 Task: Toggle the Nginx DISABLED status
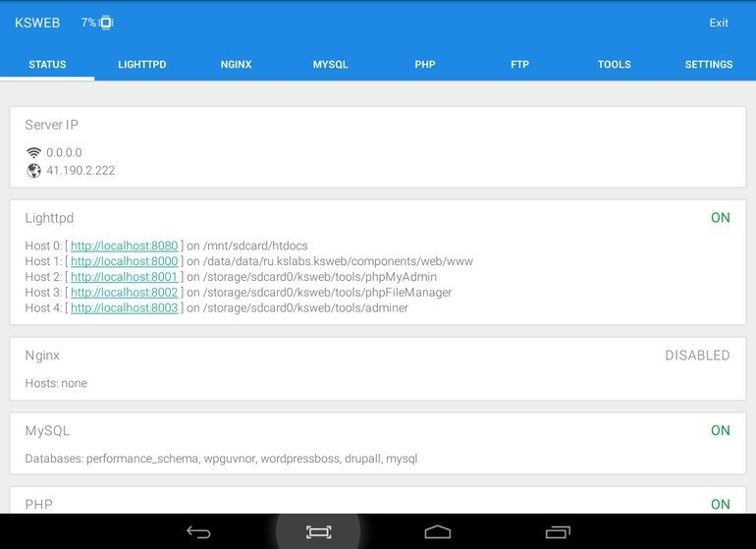697,356
